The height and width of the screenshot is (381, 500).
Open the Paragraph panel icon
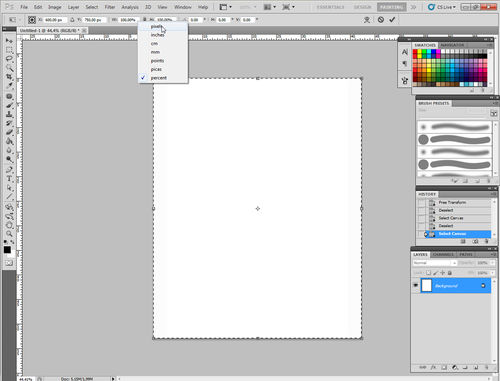click(x=405, y=63)
